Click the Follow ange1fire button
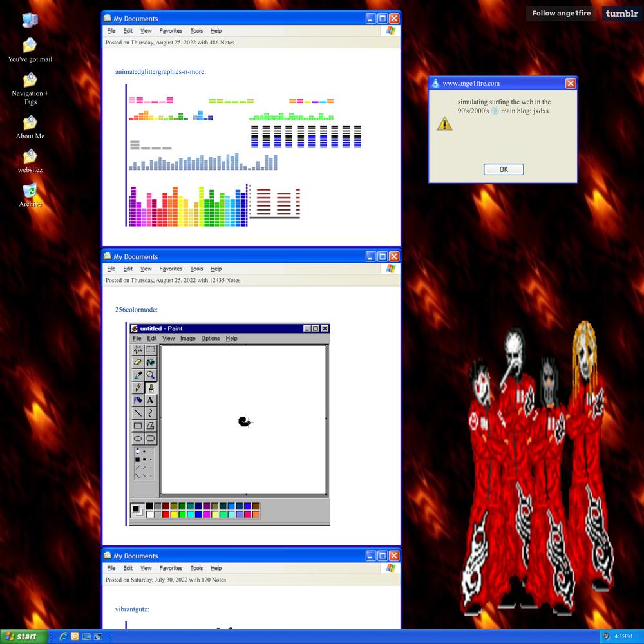 (x=562, y=13)
